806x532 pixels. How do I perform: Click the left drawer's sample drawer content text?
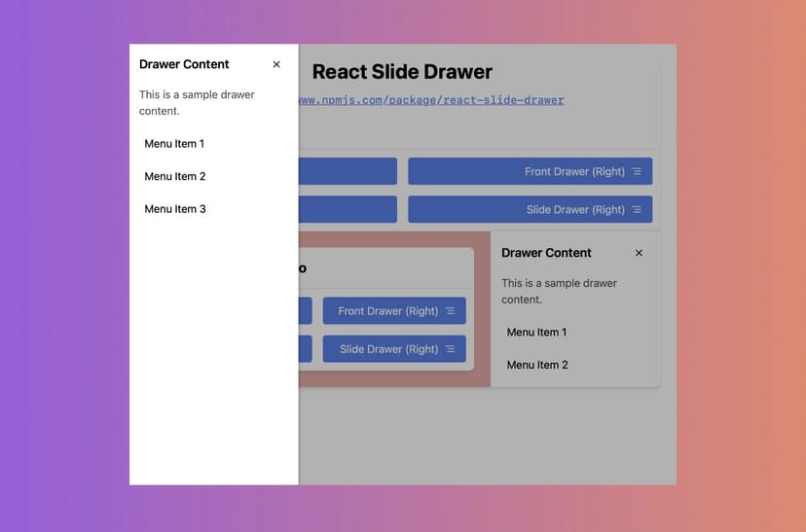[197, 103]
